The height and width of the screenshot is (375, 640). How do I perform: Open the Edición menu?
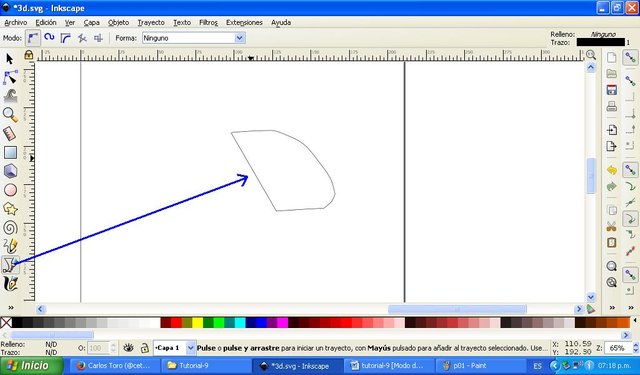pyautogui.click(x=46, y=22)
